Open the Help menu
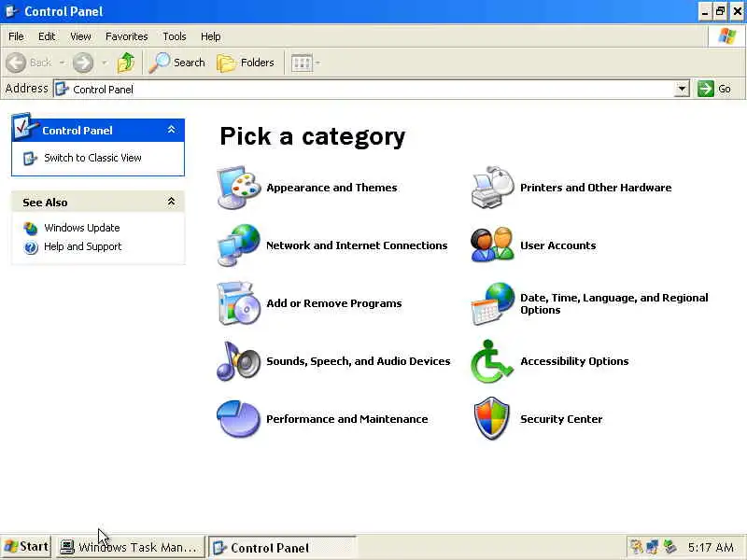 coord(211,36)
